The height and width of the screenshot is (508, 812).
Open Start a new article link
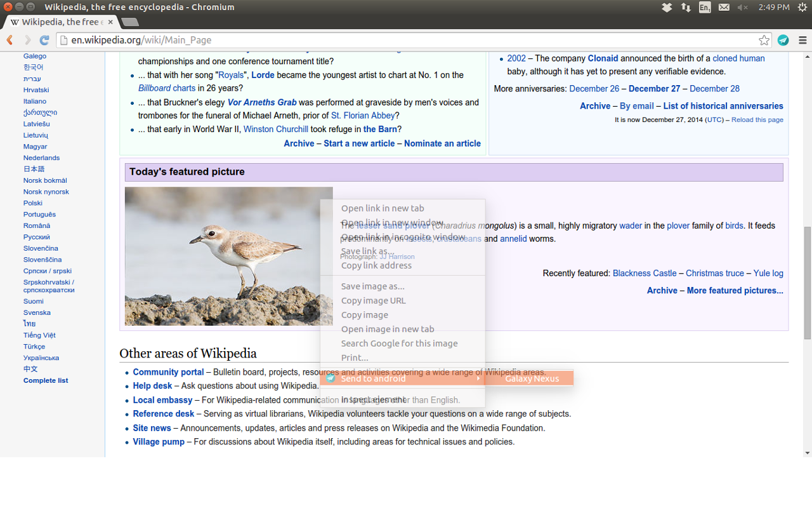359,144
